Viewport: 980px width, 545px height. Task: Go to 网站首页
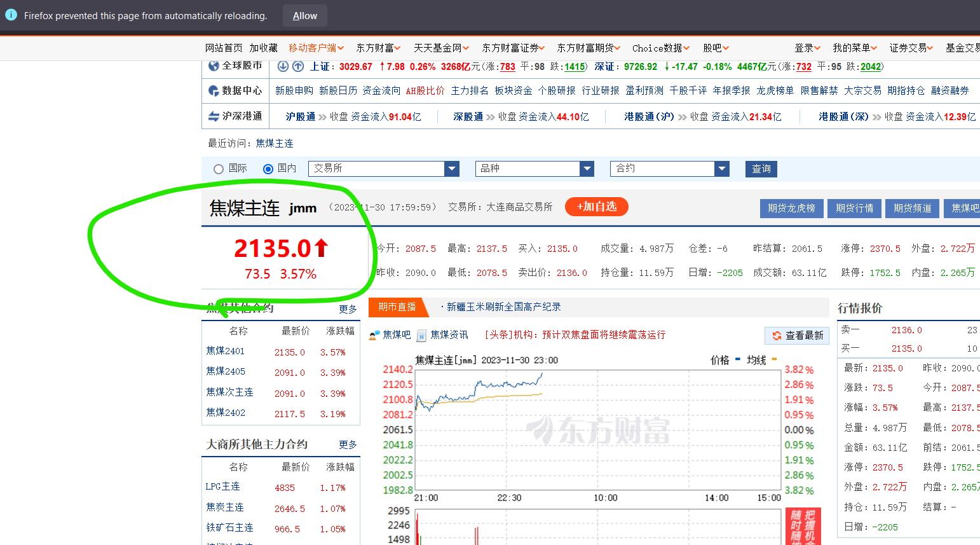coord(224,48)
